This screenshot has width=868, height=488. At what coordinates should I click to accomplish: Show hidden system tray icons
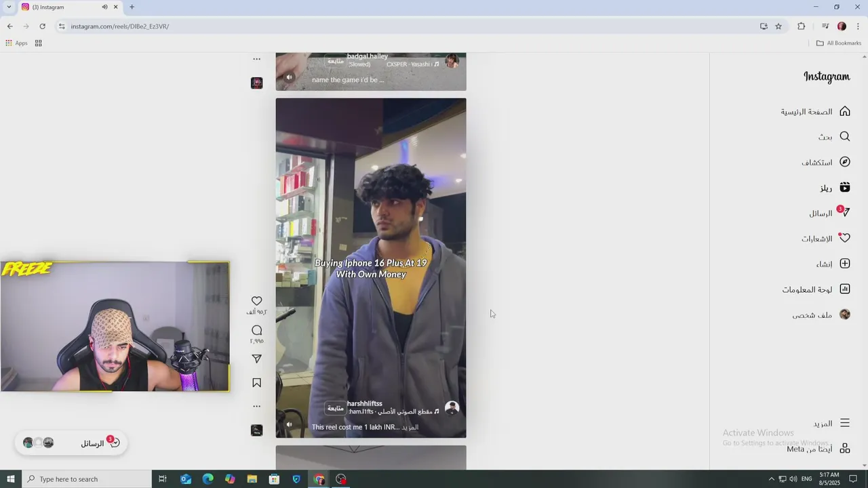point(771,479)
